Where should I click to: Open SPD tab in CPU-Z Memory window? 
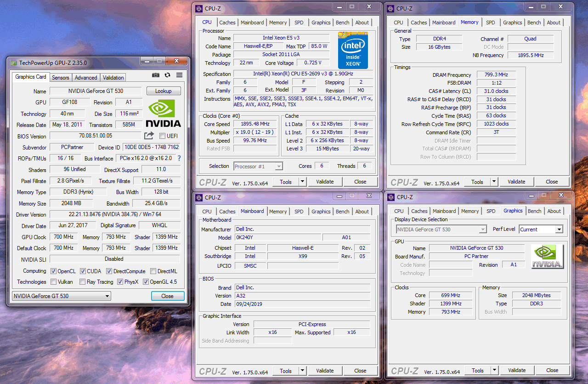tap(491, 23)
